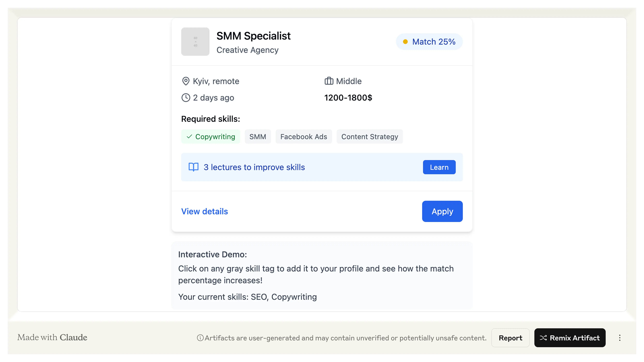The image size is (644, 362).
Task: Click the 3 lectures to improve skills text
Action: coord(254,167)
